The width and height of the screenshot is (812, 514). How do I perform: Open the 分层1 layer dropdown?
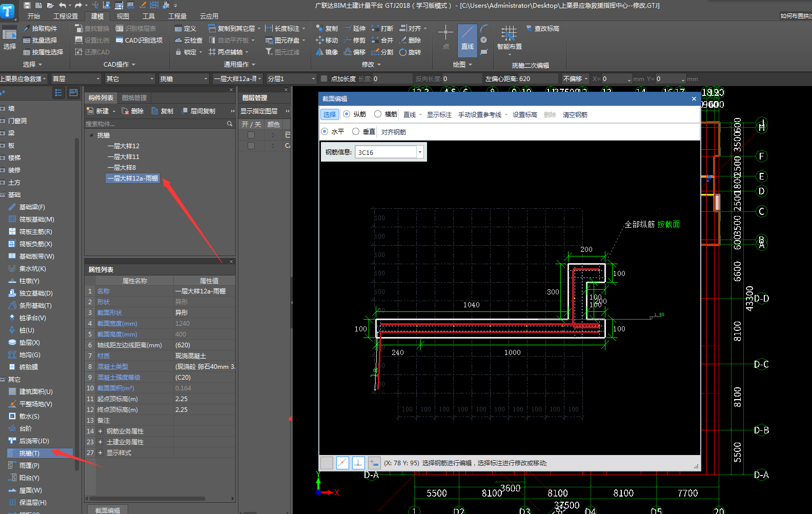point(291,78)
